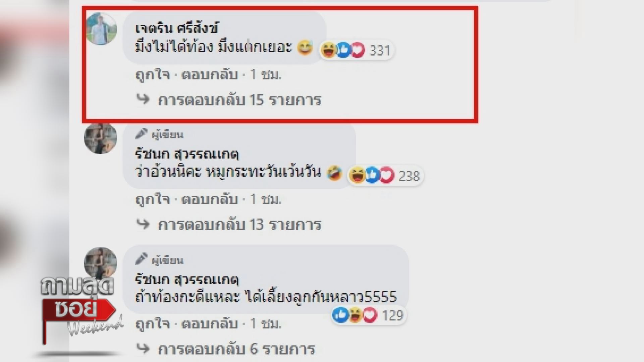Open เจตริน ศรีสังข์ profile picture
This screenshot has height=362, width=644.
pos(101,28)
